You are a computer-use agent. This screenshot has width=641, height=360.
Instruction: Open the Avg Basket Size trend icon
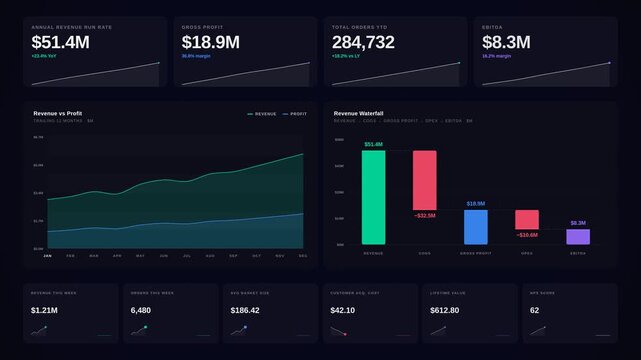click(239, 331)
